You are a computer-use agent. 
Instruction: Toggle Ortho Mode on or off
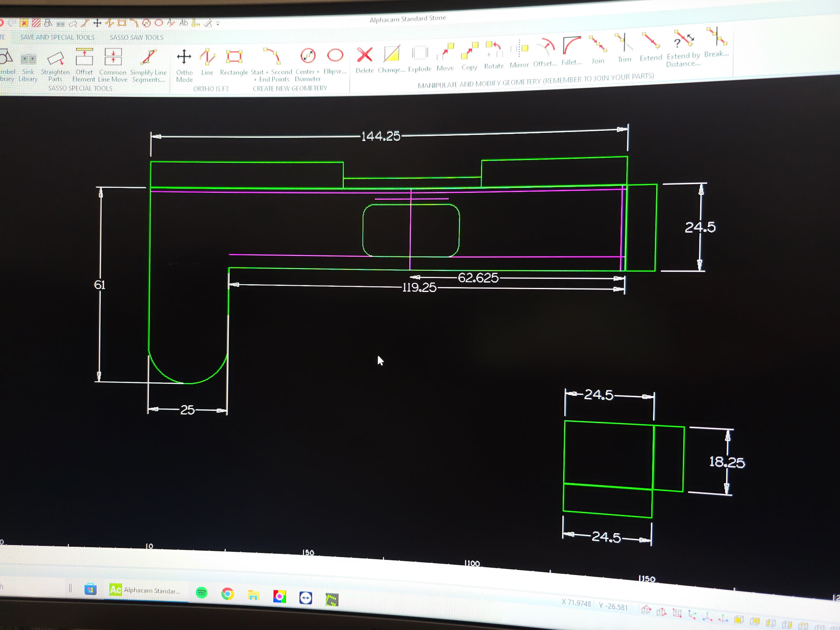click(184, 57)
